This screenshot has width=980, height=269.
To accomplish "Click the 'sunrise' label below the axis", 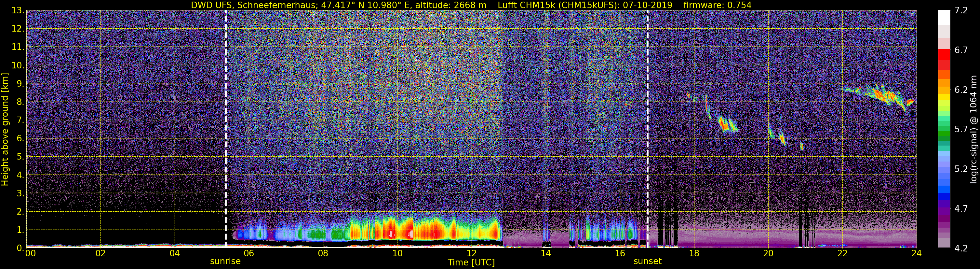I will pyautogui.click(x=225, y=262).
